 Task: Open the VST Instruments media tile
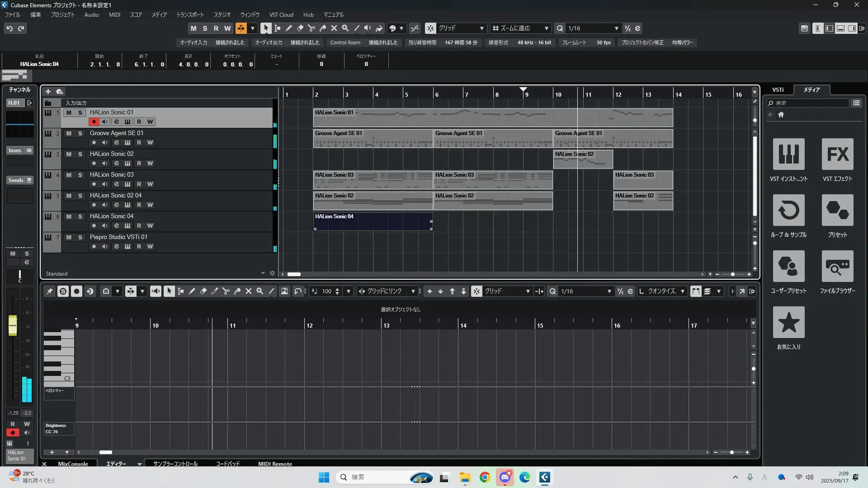(x=788, y=155)
